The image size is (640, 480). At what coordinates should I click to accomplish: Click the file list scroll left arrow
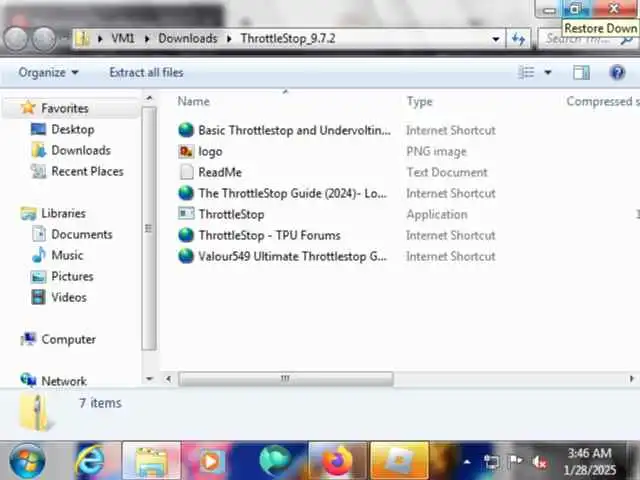pyautogui.click(x=168, y=379)
